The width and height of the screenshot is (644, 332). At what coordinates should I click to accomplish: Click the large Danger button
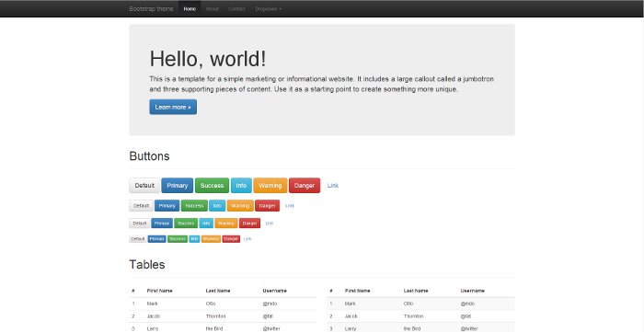305,186
